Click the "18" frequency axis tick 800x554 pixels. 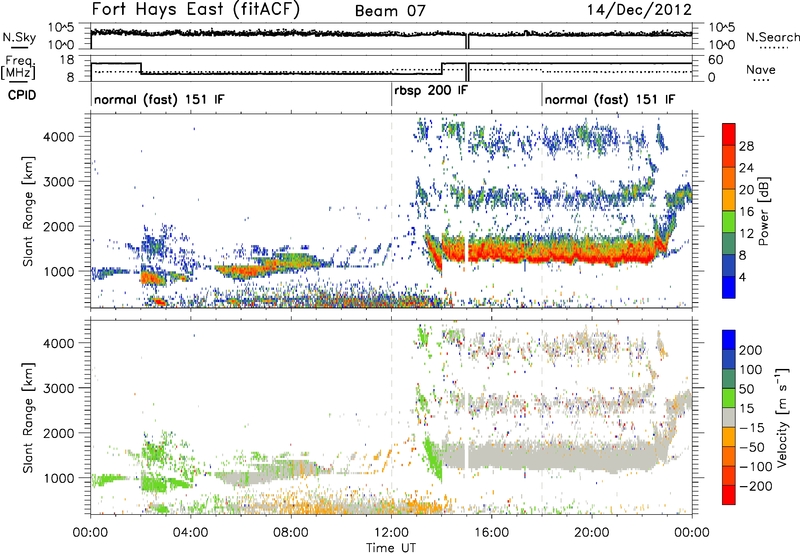point(66,60)
